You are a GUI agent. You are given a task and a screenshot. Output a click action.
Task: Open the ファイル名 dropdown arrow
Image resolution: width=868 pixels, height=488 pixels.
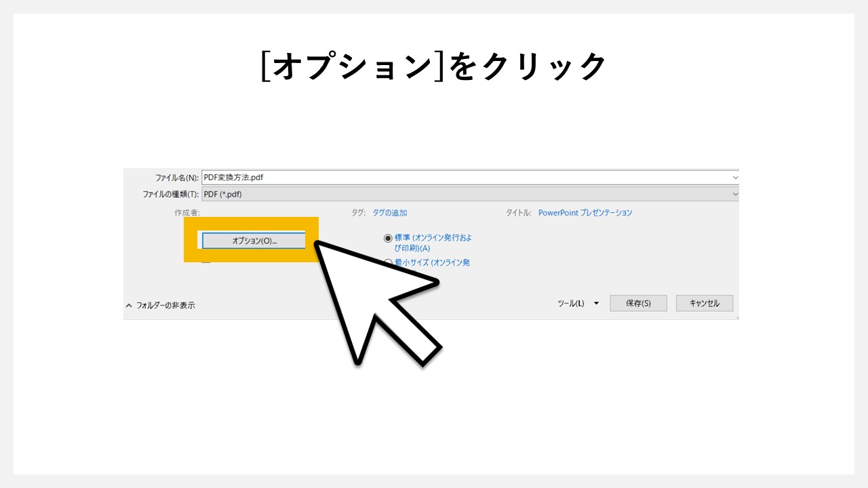(736, 177)
